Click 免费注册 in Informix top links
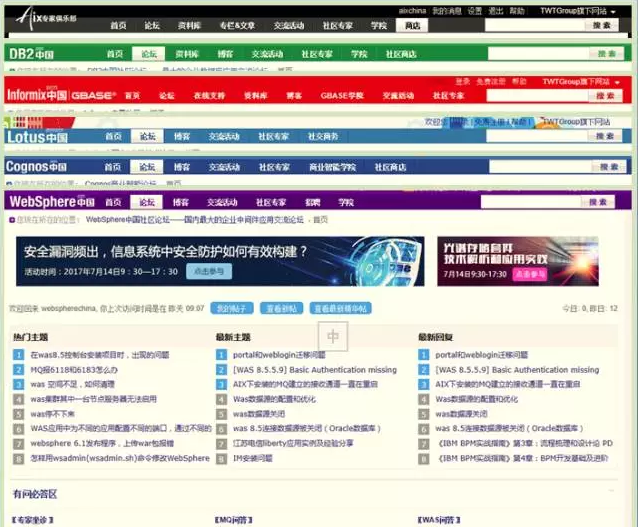640x530 pixels. point(491,82)
